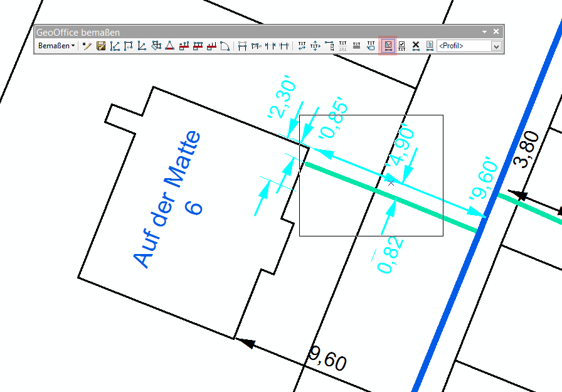
Task: Expand the <Profil> dropdown arrow
Action: click(x=496, y=46)
